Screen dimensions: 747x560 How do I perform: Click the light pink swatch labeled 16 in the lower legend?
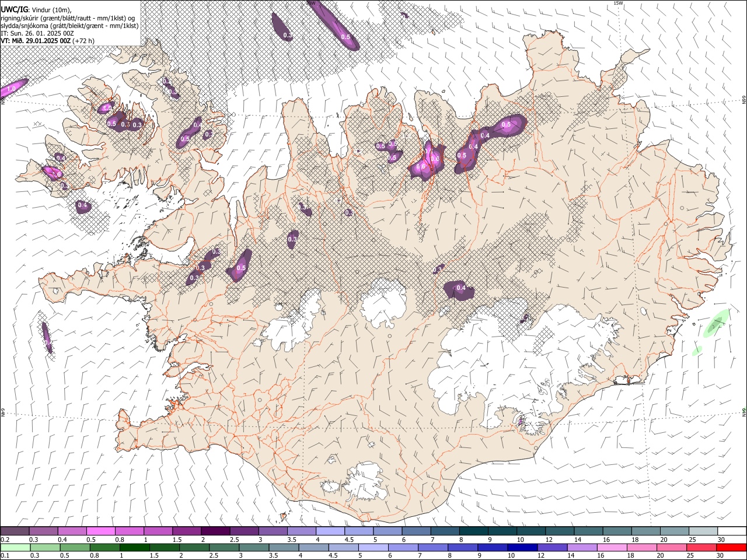coord(612,547)
